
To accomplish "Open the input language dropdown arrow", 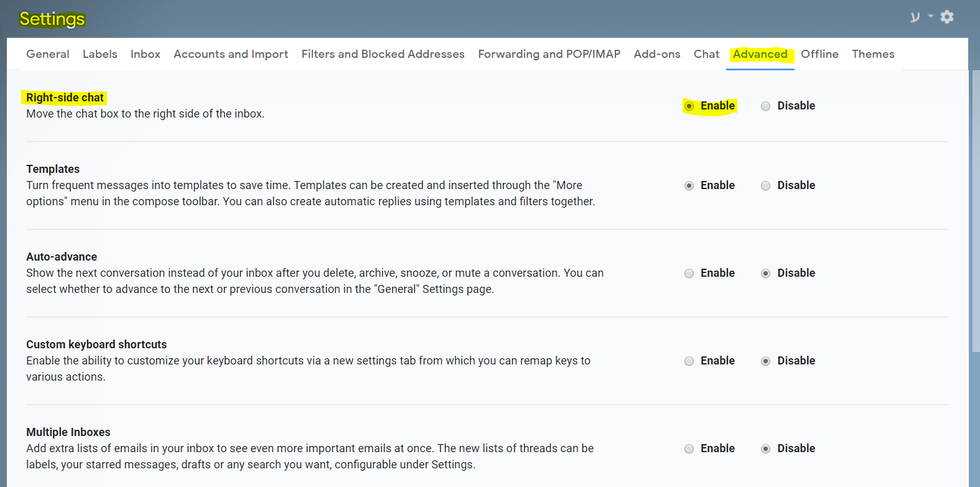I will tap(931, 16).
